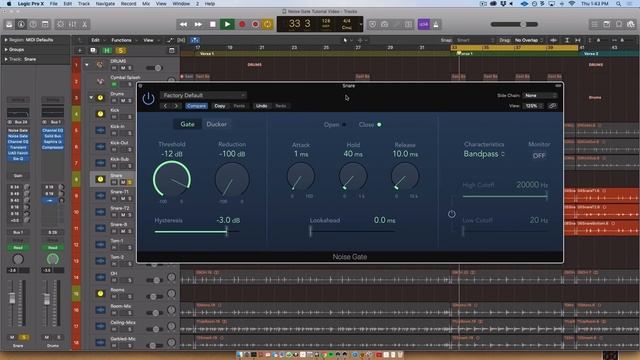Click the Threshold knob
Viewport: 640px width, 360px height.
coord(172,179)
